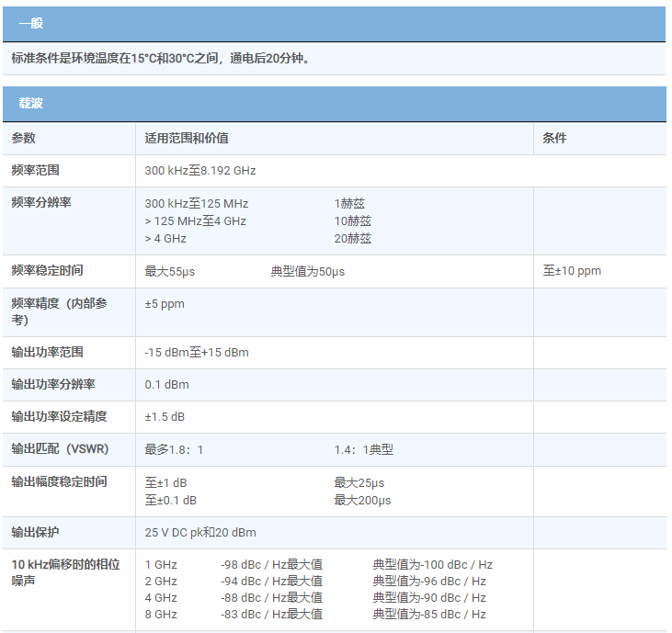Select the 输出功率设定精度 row label
Image resolution: width=672 pixels, height=633 pixels.
(x=59, y=416)
